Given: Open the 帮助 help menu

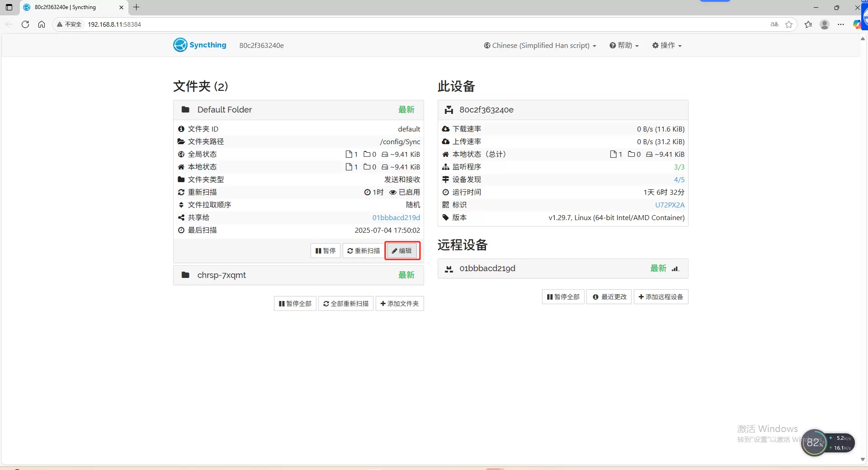Looking at the screenshot, I should pos(624,46).
